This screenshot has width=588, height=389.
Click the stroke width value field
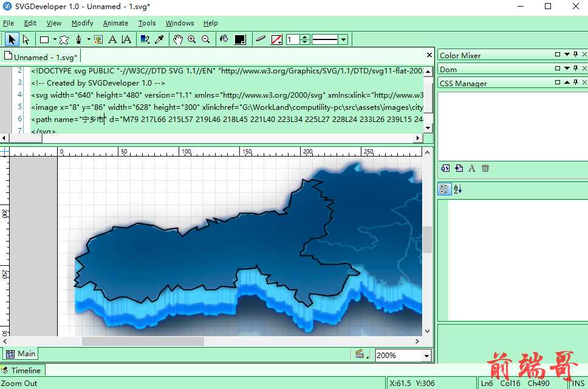(x=293, y=39)
